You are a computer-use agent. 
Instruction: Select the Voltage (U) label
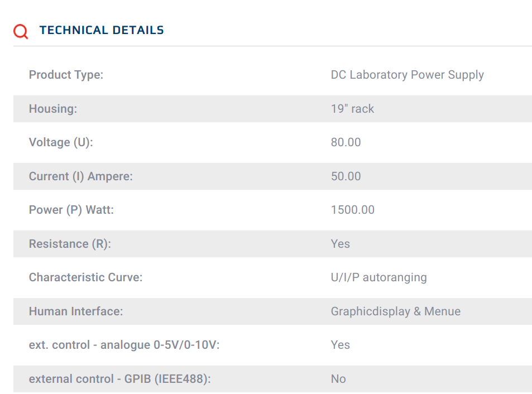pyautogui.click(x=61, y=142)
